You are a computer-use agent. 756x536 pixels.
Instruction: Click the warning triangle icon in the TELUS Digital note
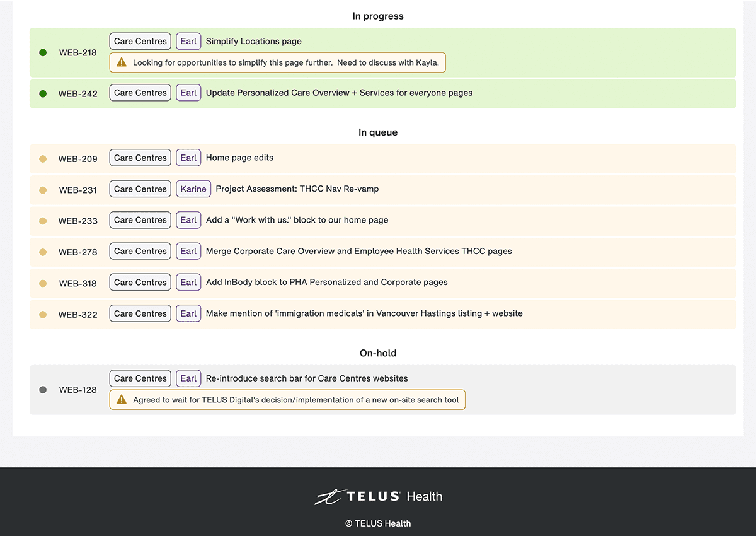[122, 400]
